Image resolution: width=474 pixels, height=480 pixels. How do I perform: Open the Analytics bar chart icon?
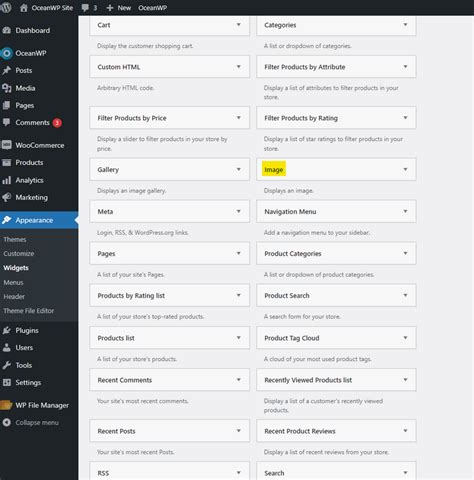(x=7, y=180)
